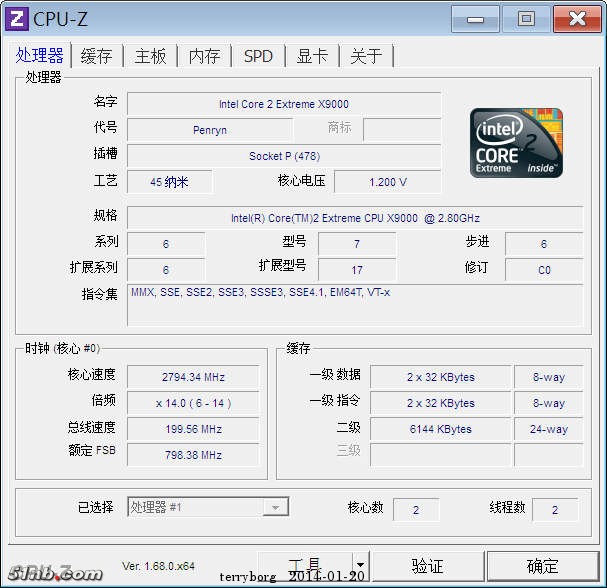Click the 工具 button
The image size is (607, 588).
click(305, 566)
